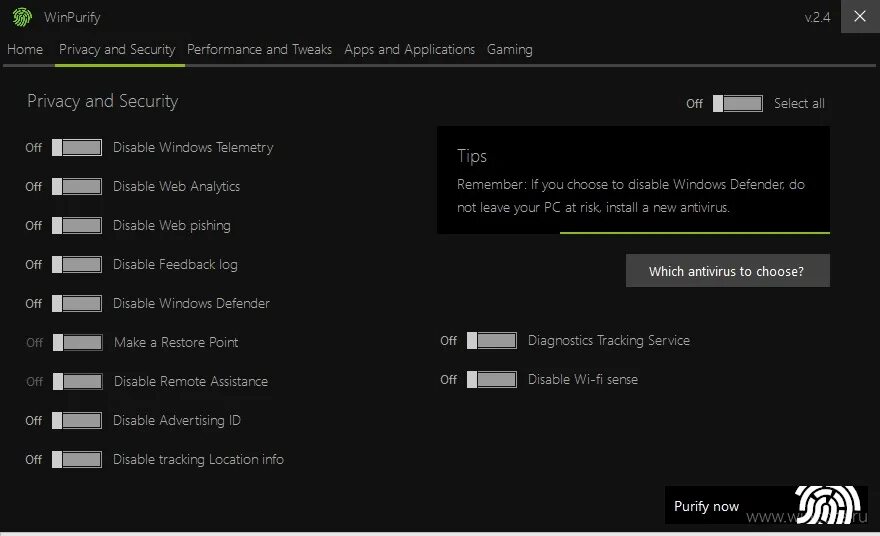Viewport: 880px width, 536px height.
Task: Enable Disable Remote Assistance toggle
Action: coord(78,381)
